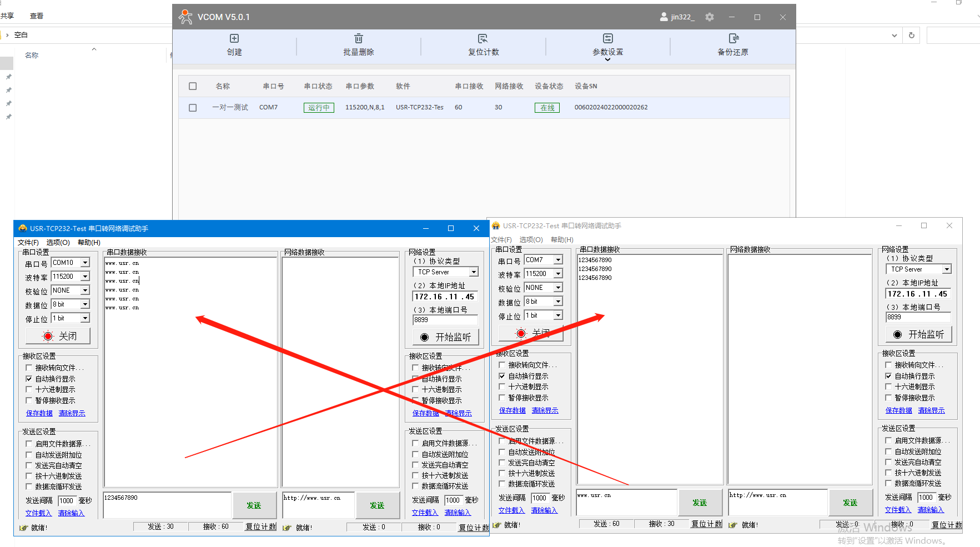980x547 pixels.
Task: Open the 文件(F) menu in left window
Action: click(x=28, y=243)
